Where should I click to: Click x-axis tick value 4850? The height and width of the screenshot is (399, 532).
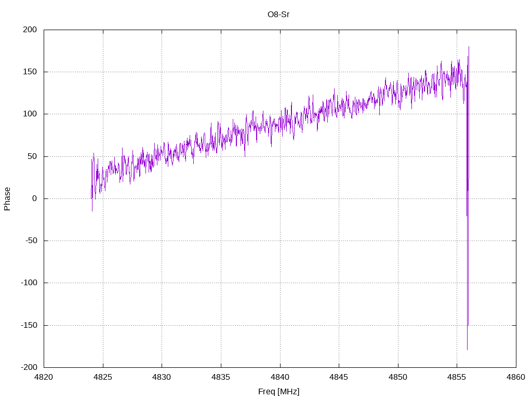pos(398,377)
